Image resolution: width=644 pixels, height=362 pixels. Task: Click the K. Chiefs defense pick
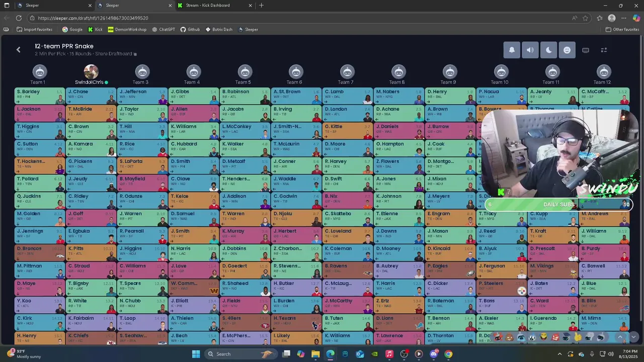[x=91, y=339]
